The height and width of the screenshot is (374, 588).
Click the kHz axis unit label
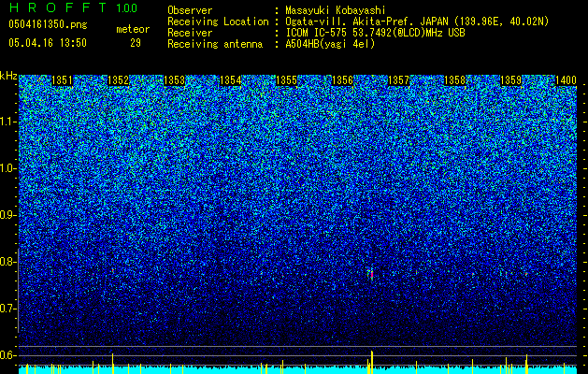(x=8, y=76)
